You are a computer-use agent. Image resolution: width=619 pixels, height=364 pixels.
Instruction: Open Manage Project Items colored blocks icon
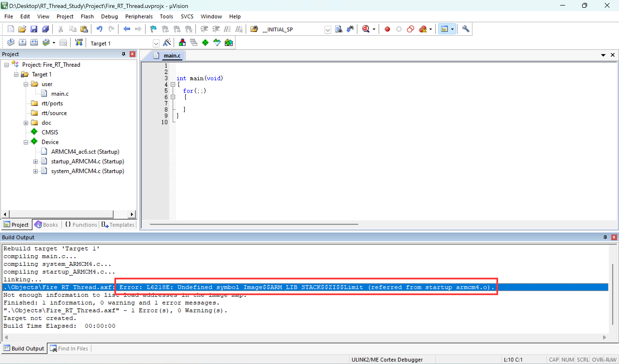pos(182,43)
